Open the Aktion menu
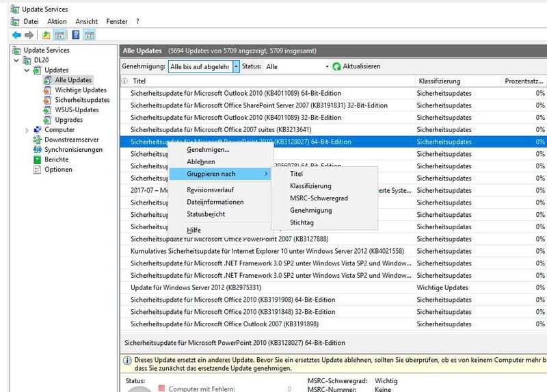Viewport: 547px width, 392px height. point(57,22)
